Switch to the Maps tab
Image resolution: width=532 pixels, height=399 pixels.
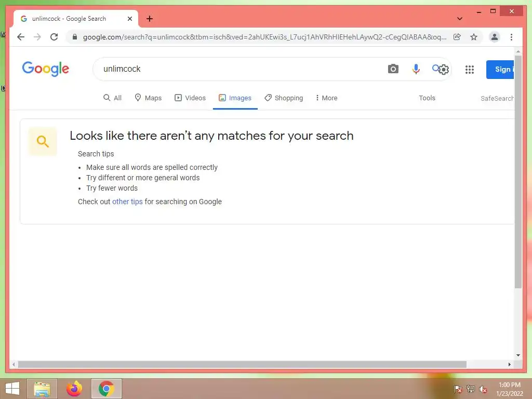[x=148, y=98]
